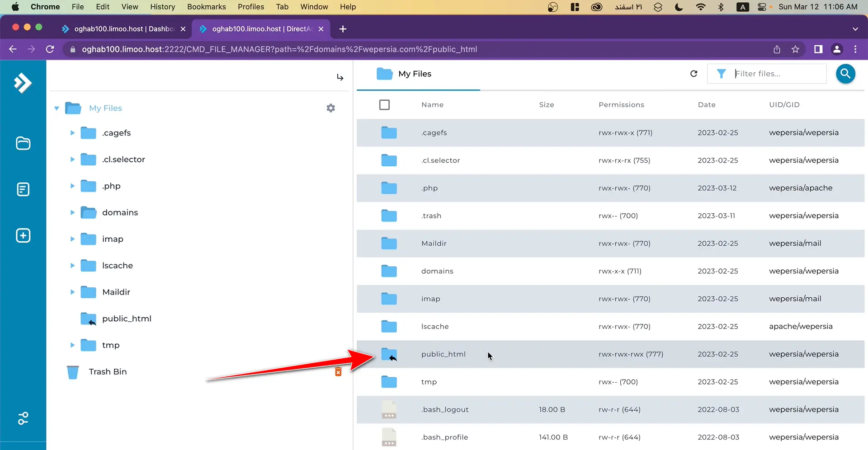Open the tmp folder name in file list
The image size is (868, 450).
[429, 382]
